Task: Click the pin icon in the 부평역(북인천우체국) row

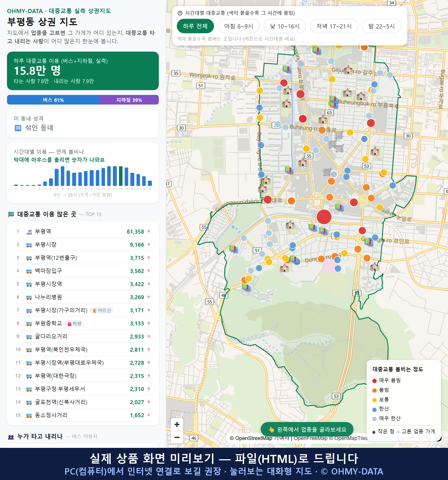Action: pyautogui.click(x=149, y=350)
